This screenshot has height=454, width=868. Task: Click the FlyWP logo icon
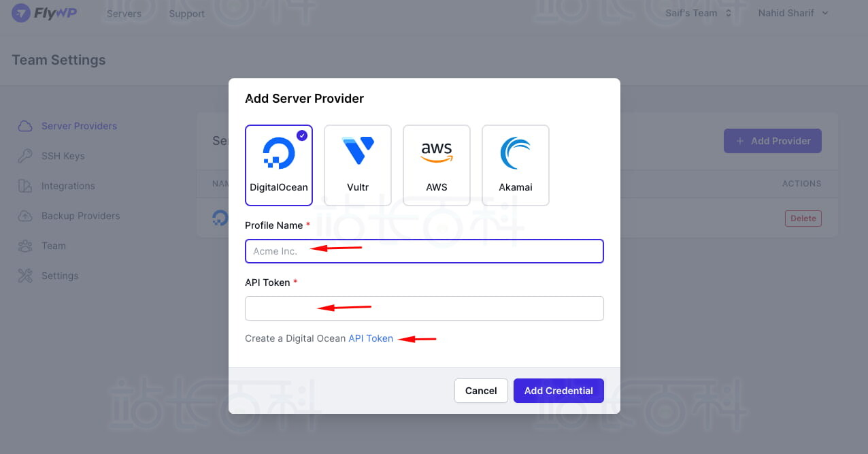coord(21,13)
